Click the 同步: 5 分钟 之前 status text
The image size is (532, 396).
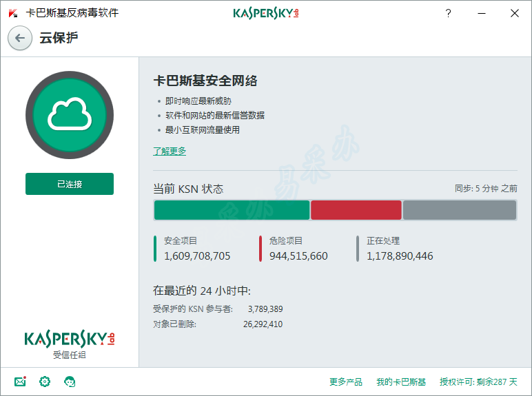click(x=486, y=189)
